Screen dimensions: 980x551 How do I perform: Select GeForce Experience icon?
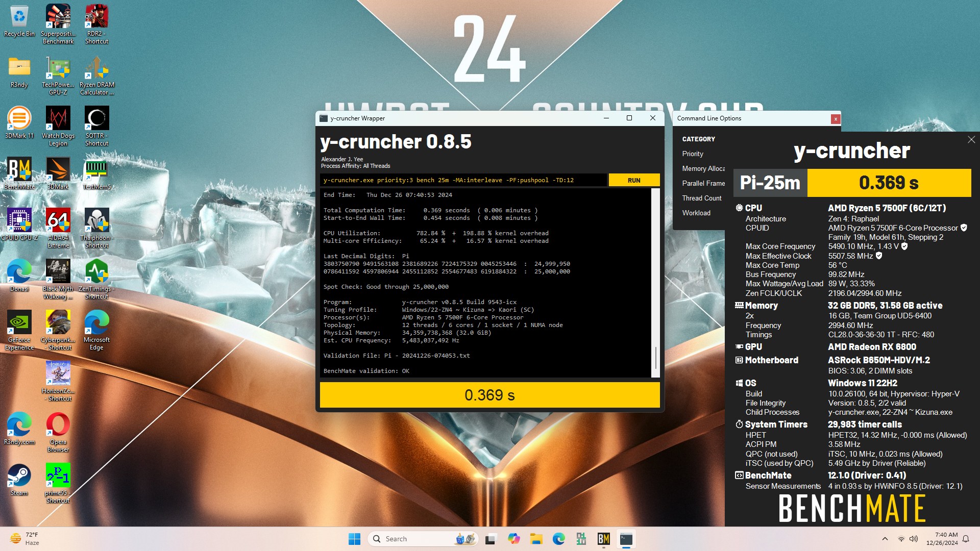tap(19, 330)
